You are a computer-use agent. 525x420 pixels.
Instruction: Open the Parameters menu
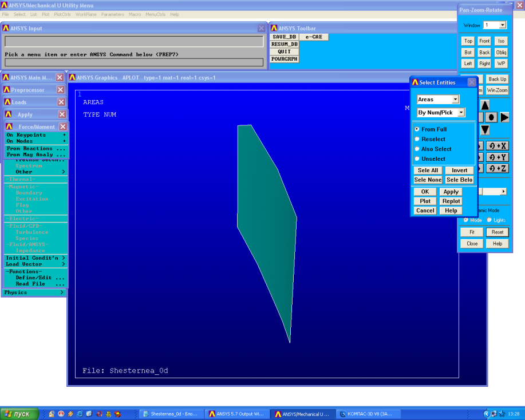coord(112,14)
